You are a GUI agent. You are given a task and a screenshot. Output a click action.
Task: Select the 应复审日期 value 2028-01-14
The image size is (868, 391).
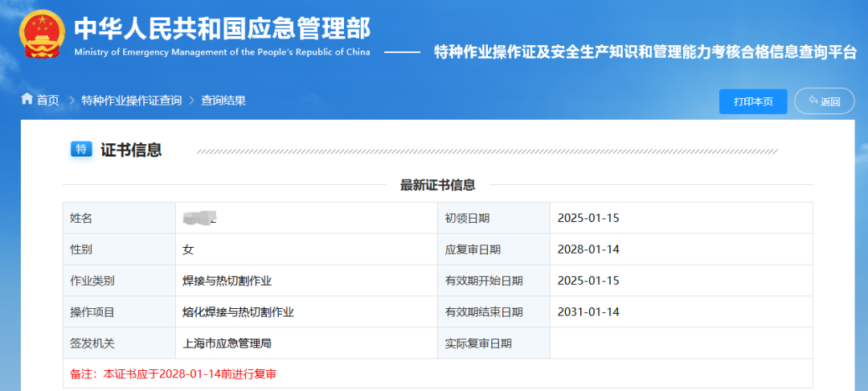tap(588, 249)
